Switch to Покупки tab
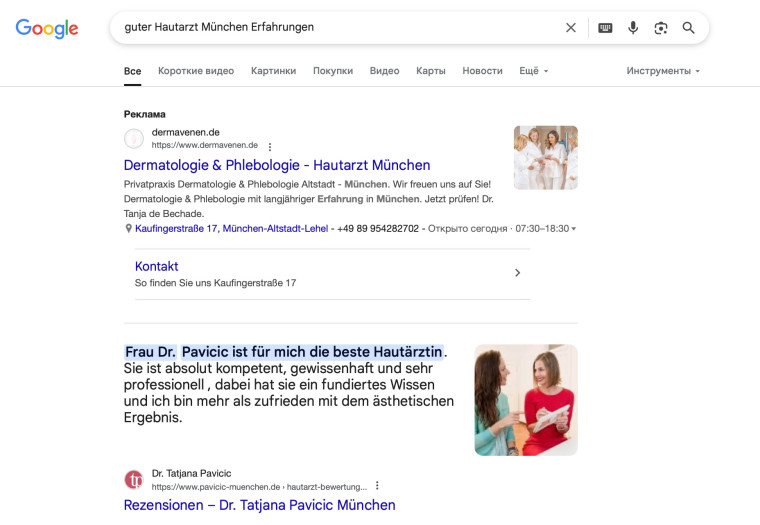Viewport: 760px width, 525px height. coord(333,71)
